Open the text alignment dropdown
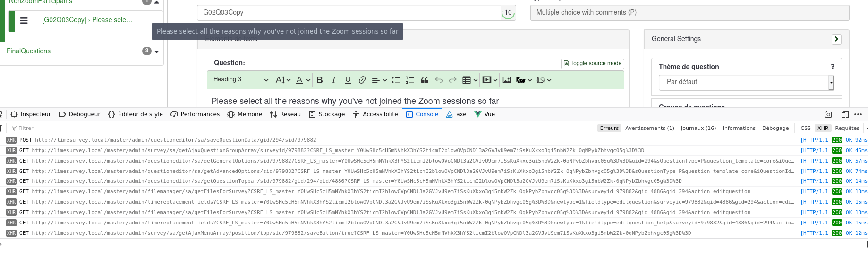This screenshot has width=868, height=266. (x=379, y=80)
